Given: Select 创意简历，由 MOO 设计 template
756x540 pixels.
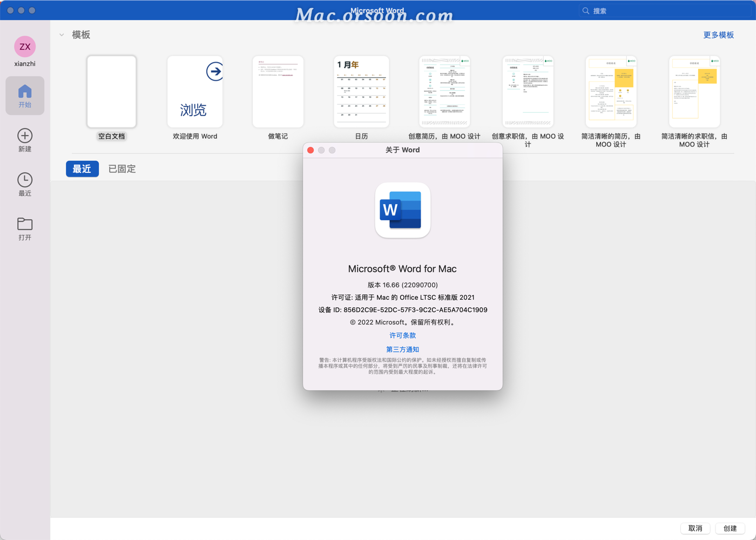Looking at the screenshot, I should coord(444,92).
